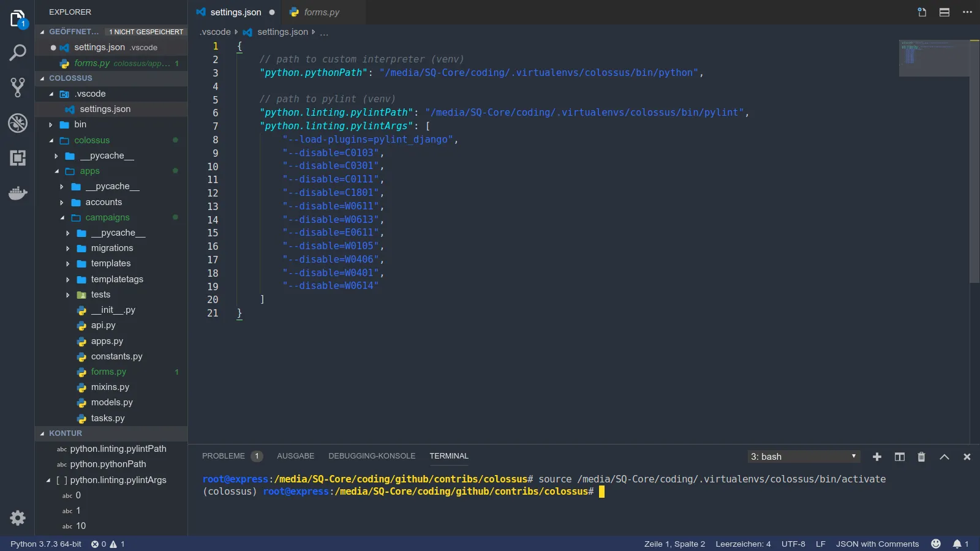Collapse the .vscode folder
The image size is (980, 551).
(51, 94)
